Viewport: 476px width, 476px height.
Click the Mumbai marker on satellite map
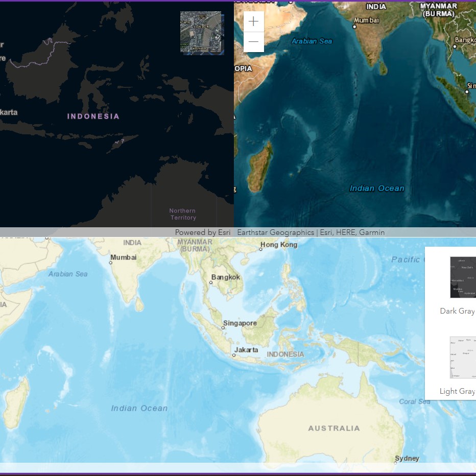(354, 27)
